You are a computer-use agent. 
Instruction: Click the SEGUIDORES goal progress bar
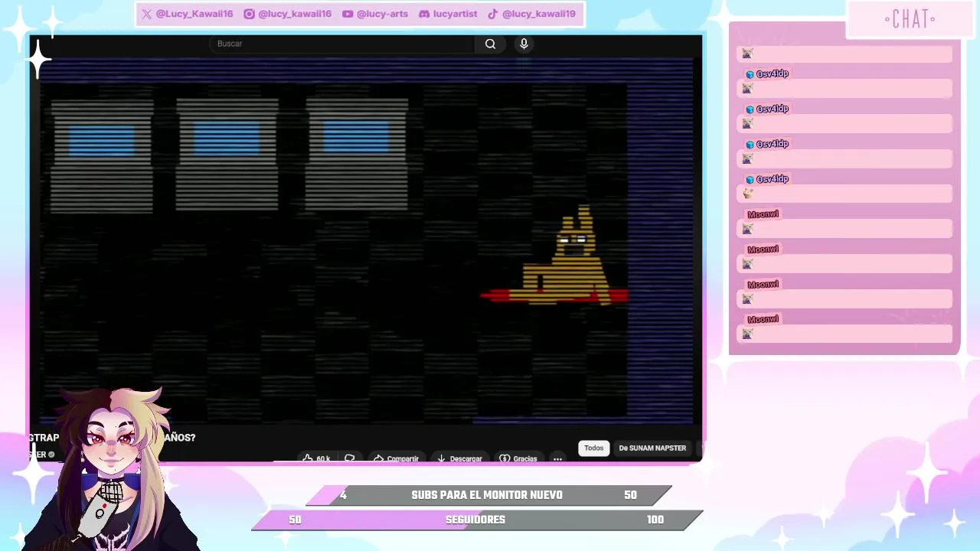[477, 520]
